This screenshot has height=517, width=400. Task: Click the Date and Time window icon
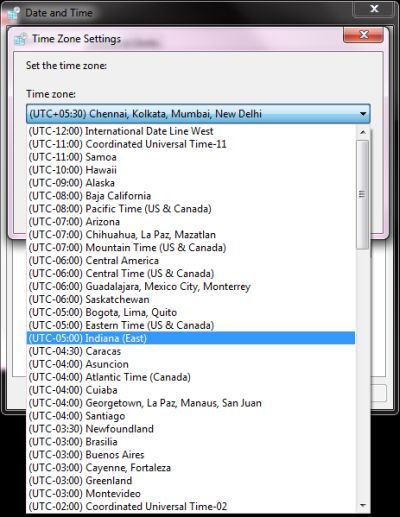click(14, 13)
